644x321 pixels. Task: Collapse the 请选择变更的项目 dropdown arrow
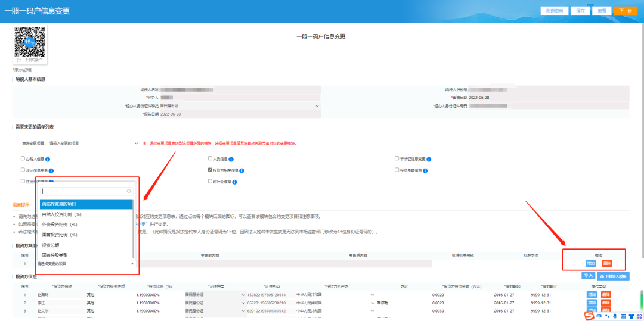132,263
